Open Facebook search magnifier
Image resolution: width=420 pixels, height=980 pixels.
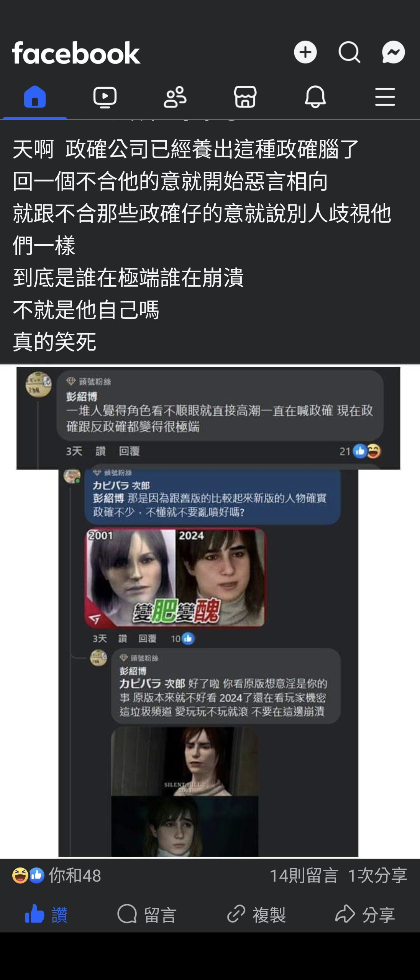(x=349, y=52)
